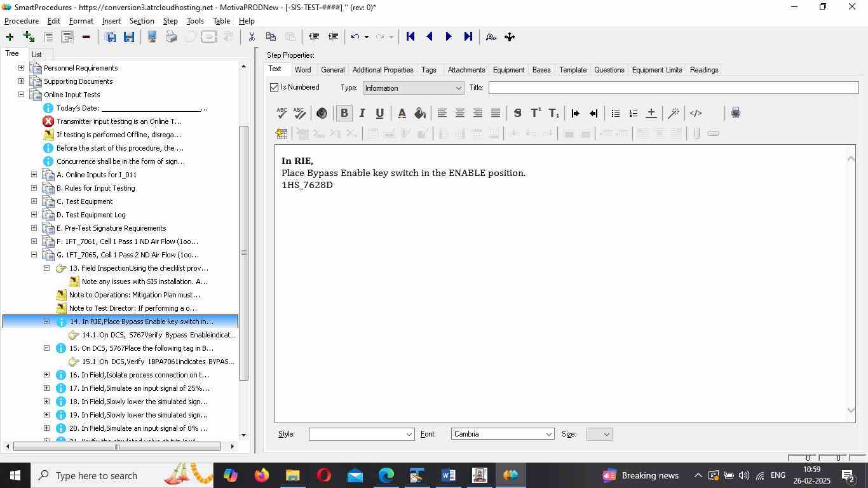Screen dimensions: 868x488
Task: Click the spell check ABC icon
Action: [281, 113]
